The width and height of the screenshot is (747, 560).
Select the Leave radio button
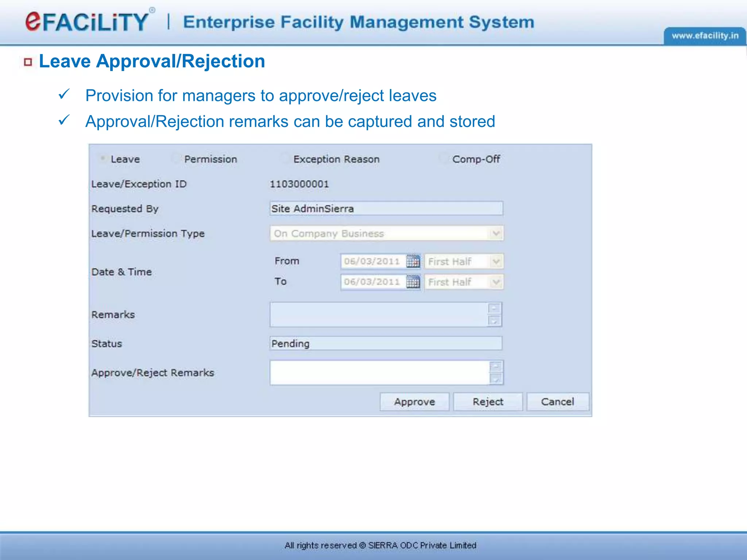click(103, 159)
